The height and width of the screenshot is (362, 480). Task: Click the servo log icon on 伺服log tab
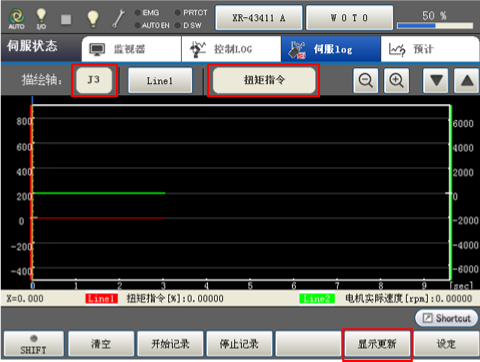point(297,50)
